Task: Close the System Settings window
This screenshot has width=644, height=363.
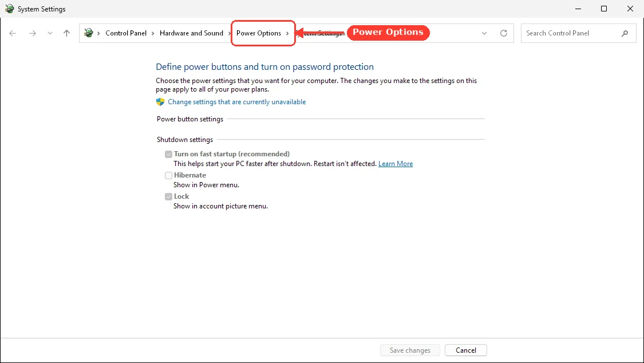Action: coord(630,9)
